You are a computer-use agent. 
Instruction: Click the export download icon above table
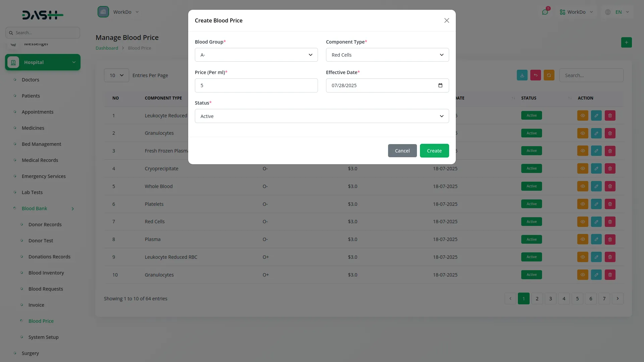point(522,75)
